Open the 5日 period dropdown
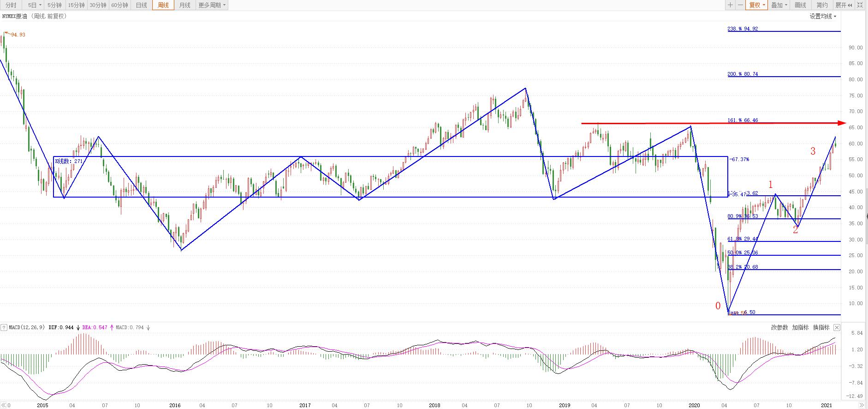Viewport: 868px width, 409px height. [34, 5]
